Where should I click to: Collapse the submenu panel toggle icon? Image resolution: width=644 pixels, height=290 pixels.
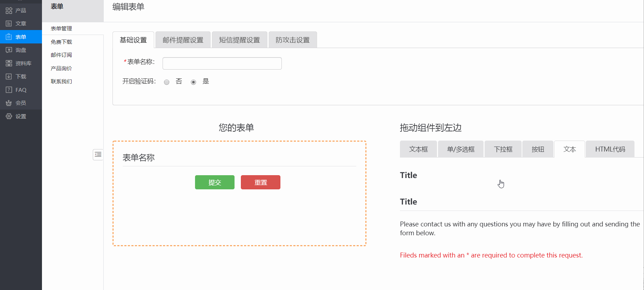(98, 154)
